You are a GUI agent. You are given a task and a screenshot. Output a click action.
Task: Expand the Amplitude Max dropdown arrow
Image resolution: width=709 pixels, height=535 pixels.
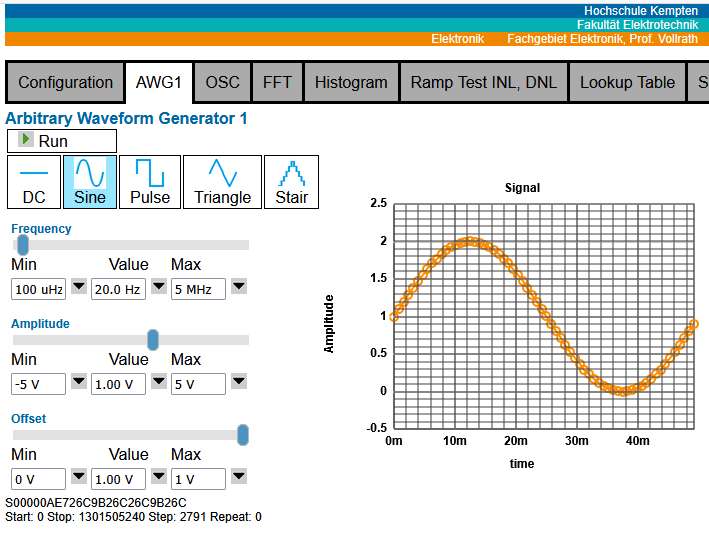tap(239, 382)
